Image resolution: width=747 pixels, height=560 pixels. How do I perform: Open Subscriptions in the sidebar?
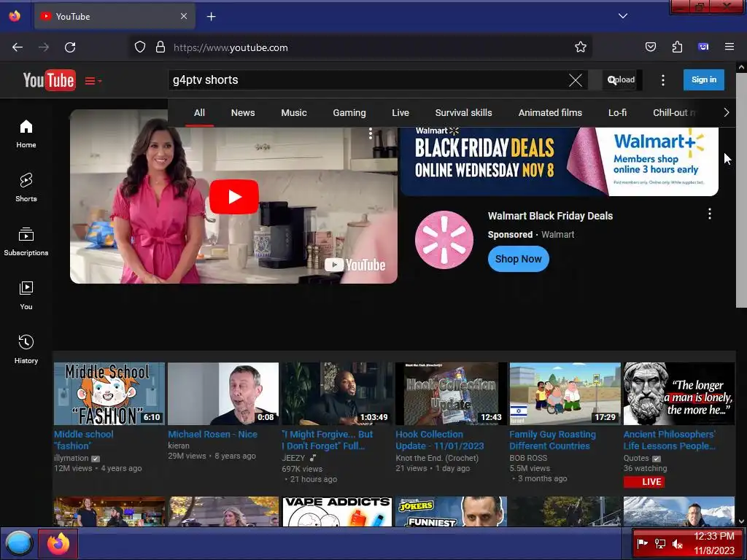pos(26,241)
